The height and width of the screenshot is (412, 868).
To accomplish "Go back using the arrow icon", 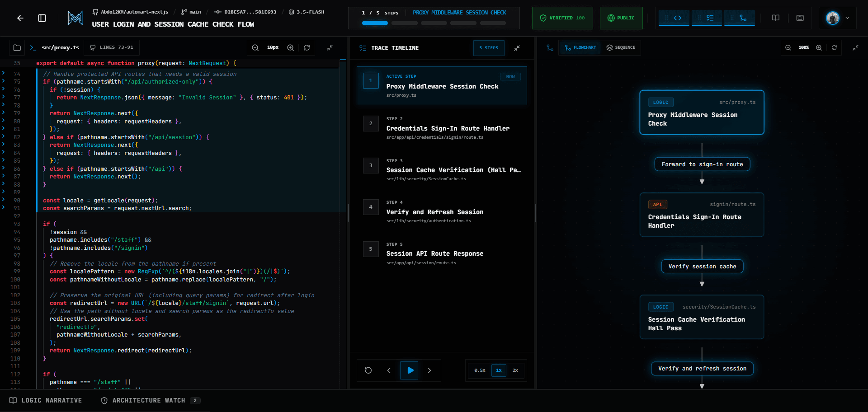I will click(20, 18).
